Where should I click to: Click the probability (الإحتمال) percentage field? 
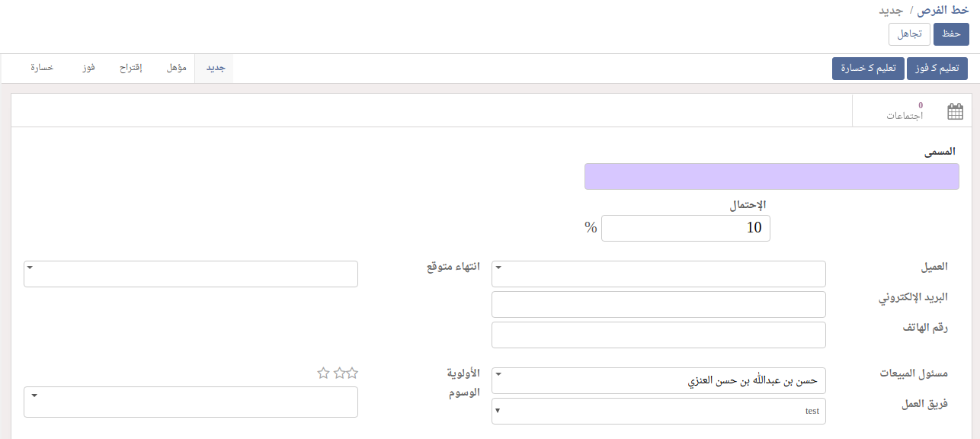[686, 228]
